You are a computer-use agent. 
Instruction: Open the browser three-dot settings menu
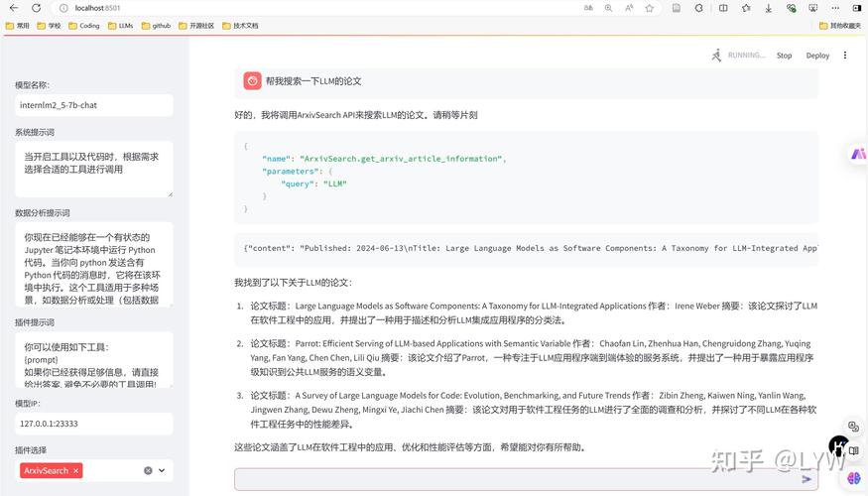[835, 8]
